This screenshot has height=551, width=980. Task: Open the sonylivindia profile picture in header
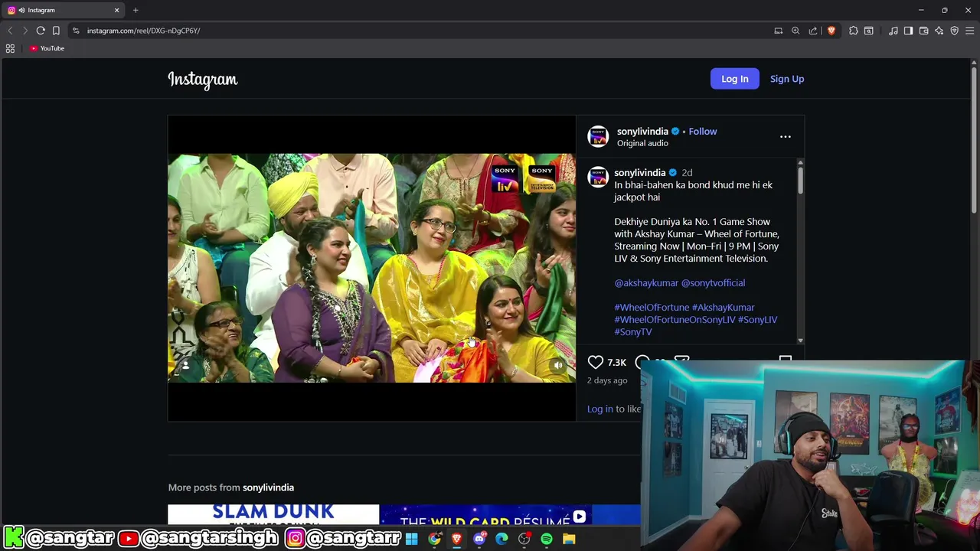click(598, 136)
